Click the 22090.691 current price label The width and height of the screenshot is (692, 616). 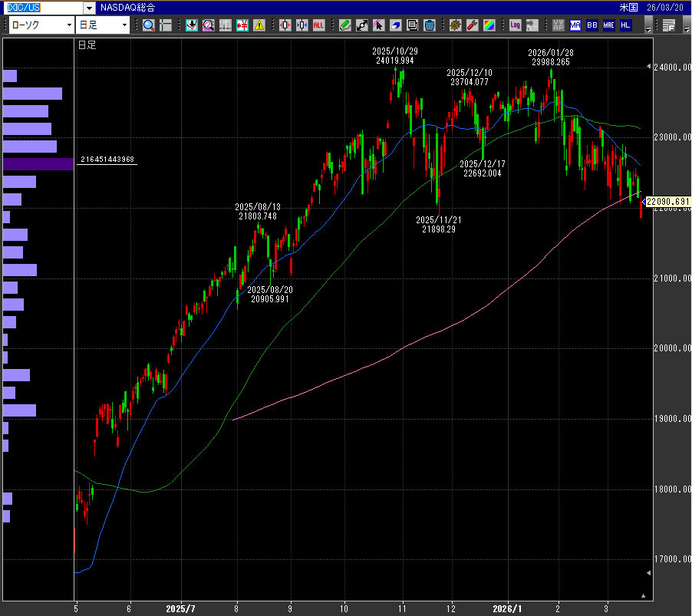pos(667,202)
